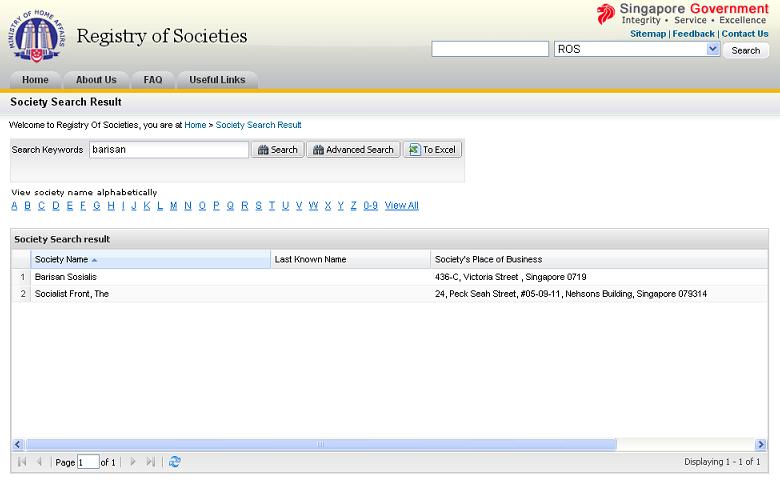
Task: Click the Last Known Name column header
Action: pyautogui.click(x=350, y=259)
